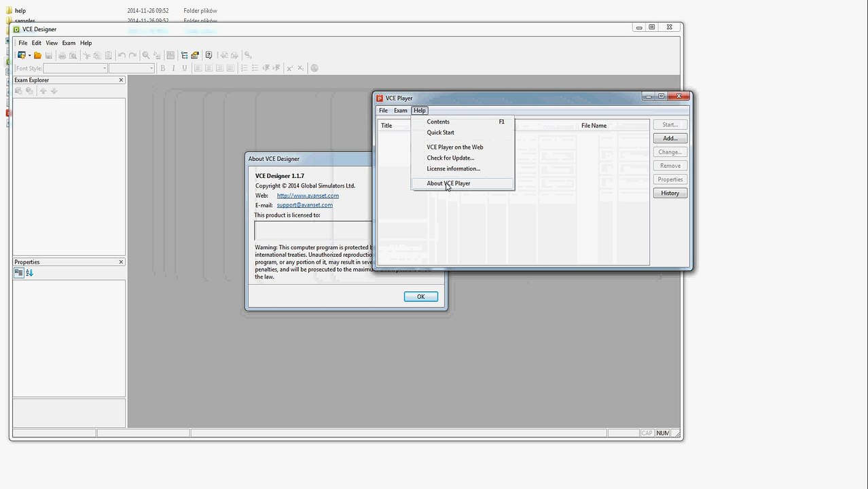868x489 pixels.
Task: Toggle numbered list formatting button
Action: tap(244, 68)
